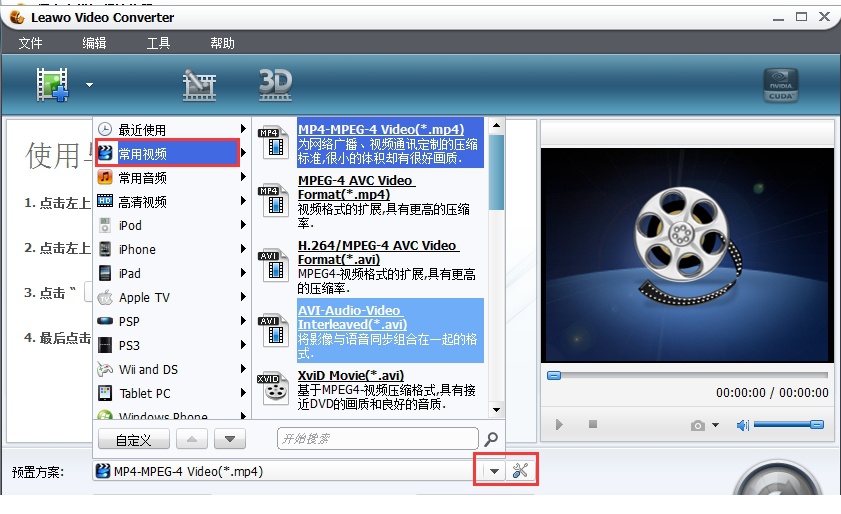Expand the 常用音频 submenu arrow
Image resolution: width=841 pixels, height=514 pixels.
click(243, 177)
